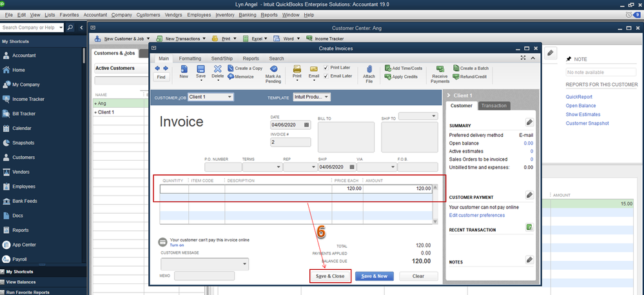
Task: Open Bank Feeds shortcut
Action: (24, 201)
